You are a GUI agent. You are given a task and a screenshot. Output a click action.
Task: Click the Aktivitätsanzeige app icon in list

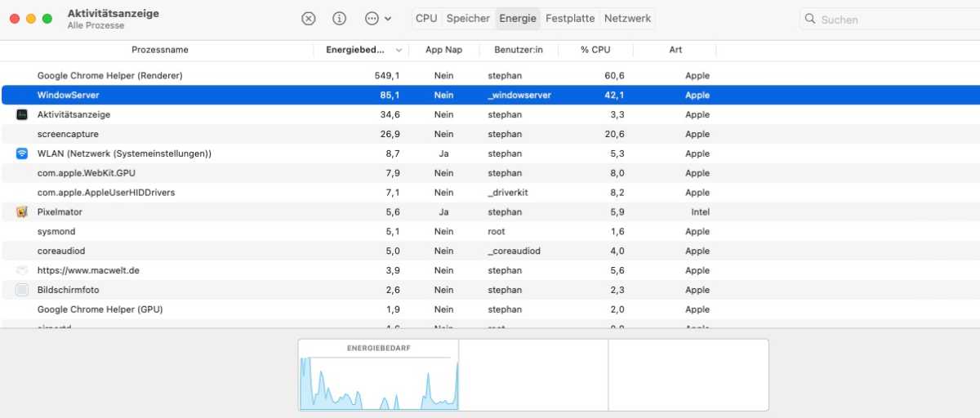pyautogui.click(x=22, y=114)
